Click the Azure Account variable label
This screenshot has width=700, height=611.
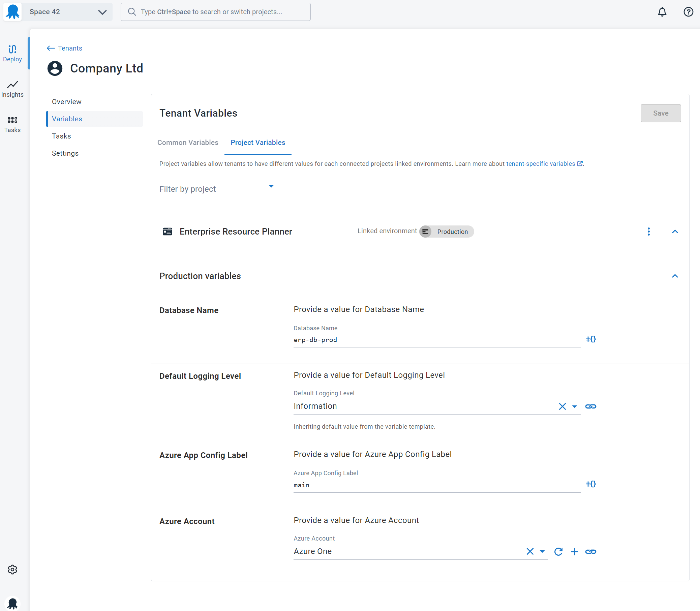pos(187,521)
